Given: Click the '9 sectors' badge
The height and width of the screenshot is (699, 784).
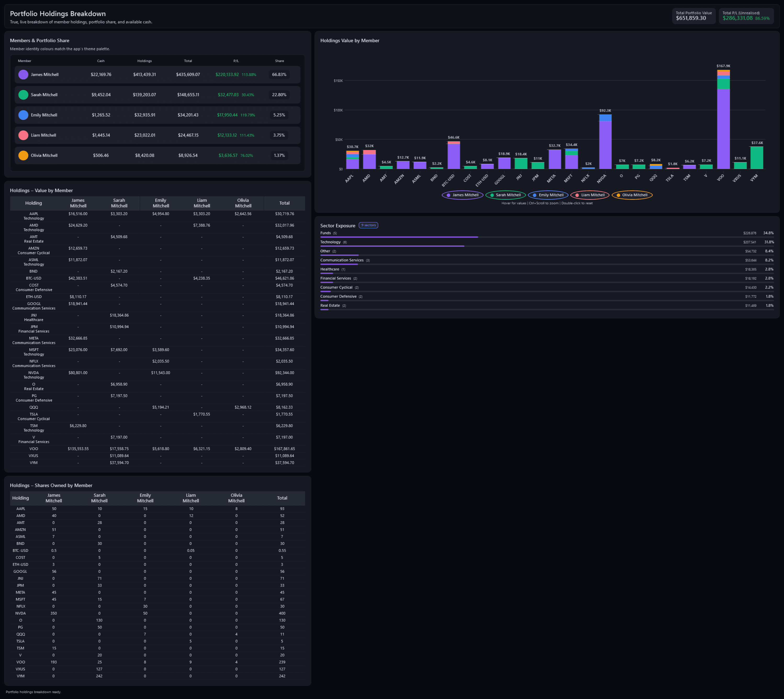Looking at the screenshot, I should [368, 225].
